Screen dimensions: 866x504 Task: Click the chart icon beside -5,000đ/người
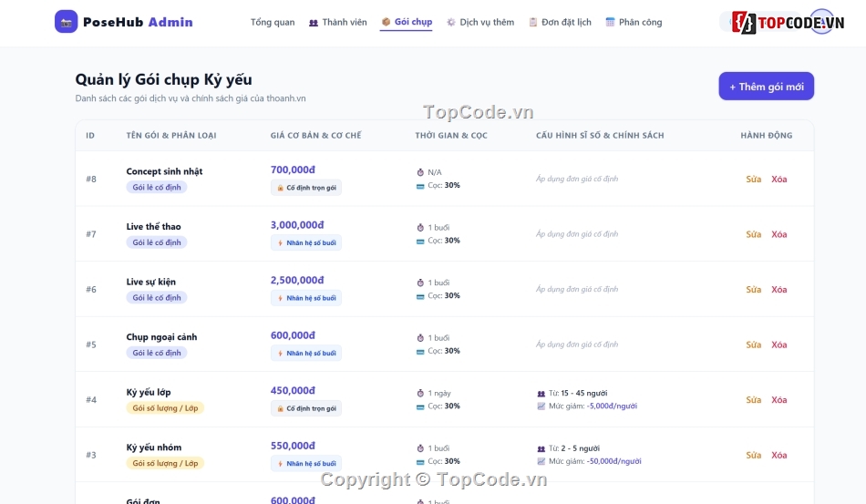[x=541, y=406]
